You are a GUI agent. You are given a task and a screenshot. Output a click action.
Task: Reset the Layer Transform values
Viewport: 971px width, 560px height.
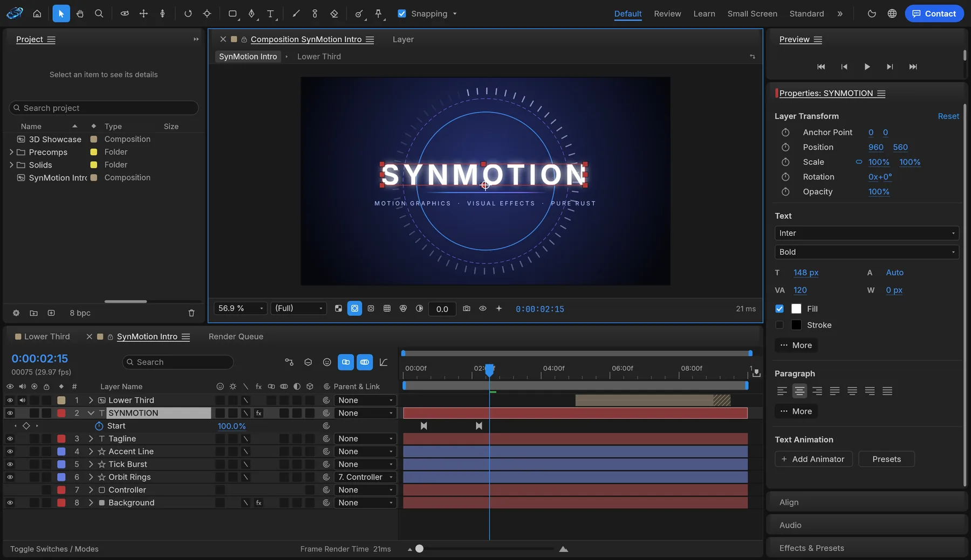click(x=948, y=116)
